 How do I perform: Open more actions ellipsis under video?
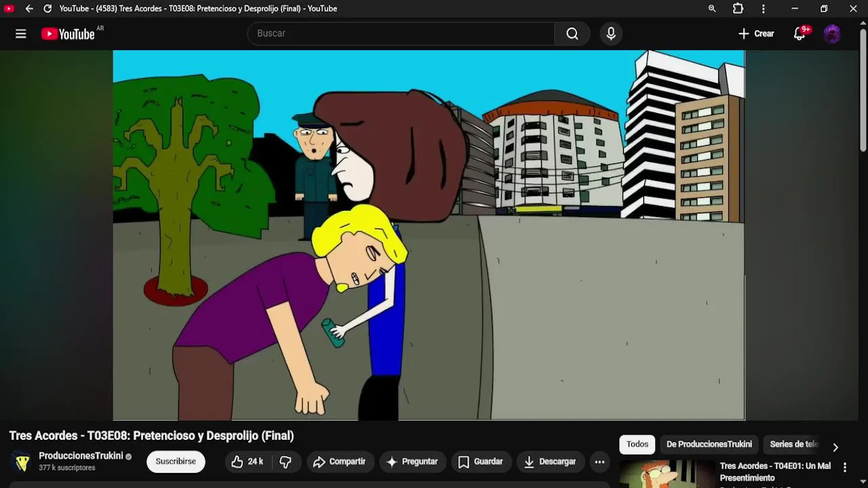[x=599, y=462]
